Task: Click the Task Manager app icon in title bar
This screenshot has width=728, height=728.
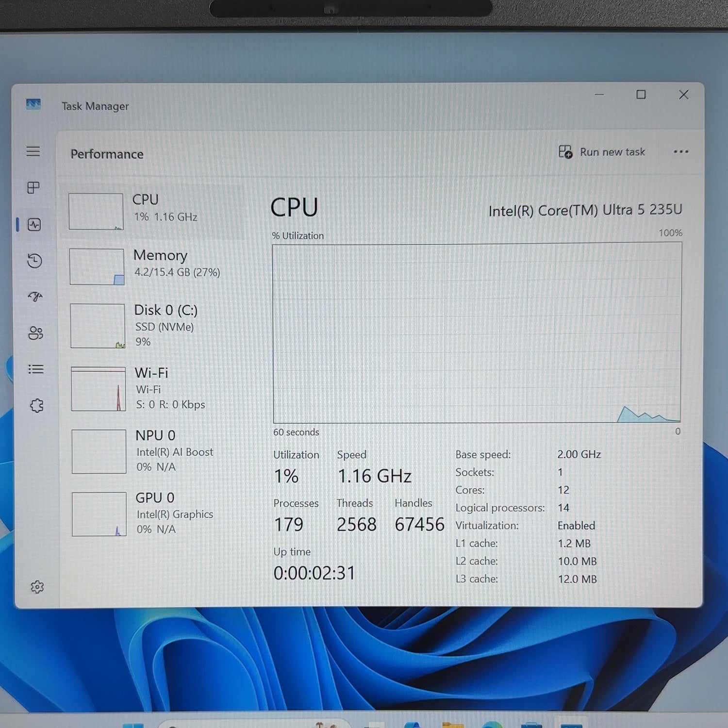Action: pyautogui.click(x=33, y=104)
